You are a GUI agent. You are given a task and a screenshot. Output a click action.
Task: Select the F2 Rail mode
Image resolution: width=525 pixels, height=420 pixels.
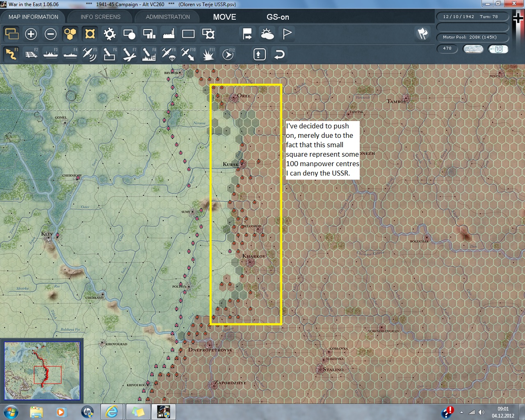tap(31, 54)
